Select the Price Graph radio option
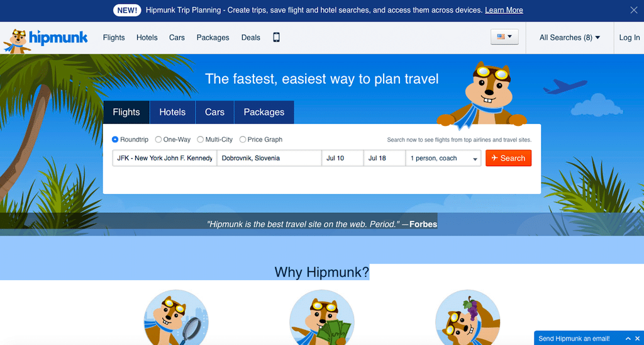Image resolution: width=644 pixels, height=345 pixels. pyautogui.click(x=242, y=139)
